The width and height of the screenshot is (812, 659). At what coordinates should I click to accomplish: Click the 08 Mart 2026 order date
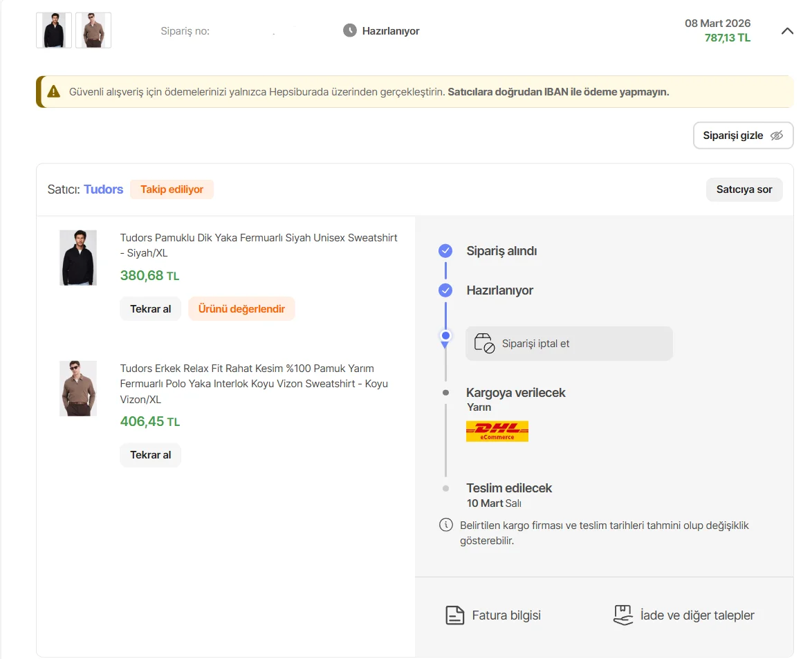click(717, 24)
